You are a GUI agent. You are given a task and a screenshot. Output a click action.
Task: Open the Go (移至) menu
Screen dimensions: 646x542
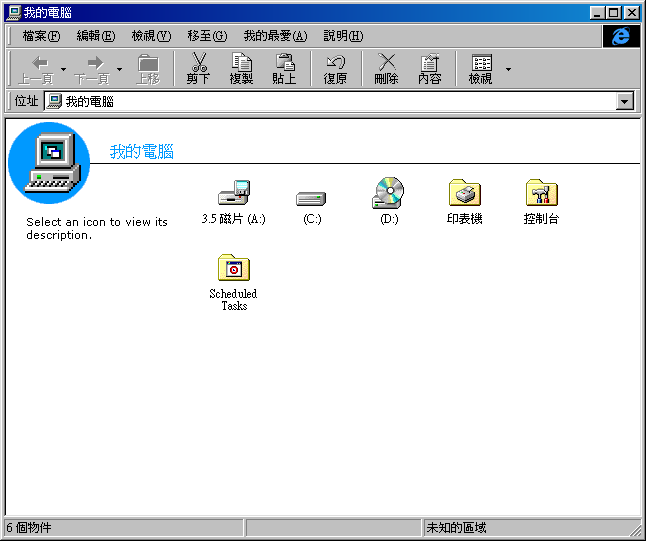207,36
